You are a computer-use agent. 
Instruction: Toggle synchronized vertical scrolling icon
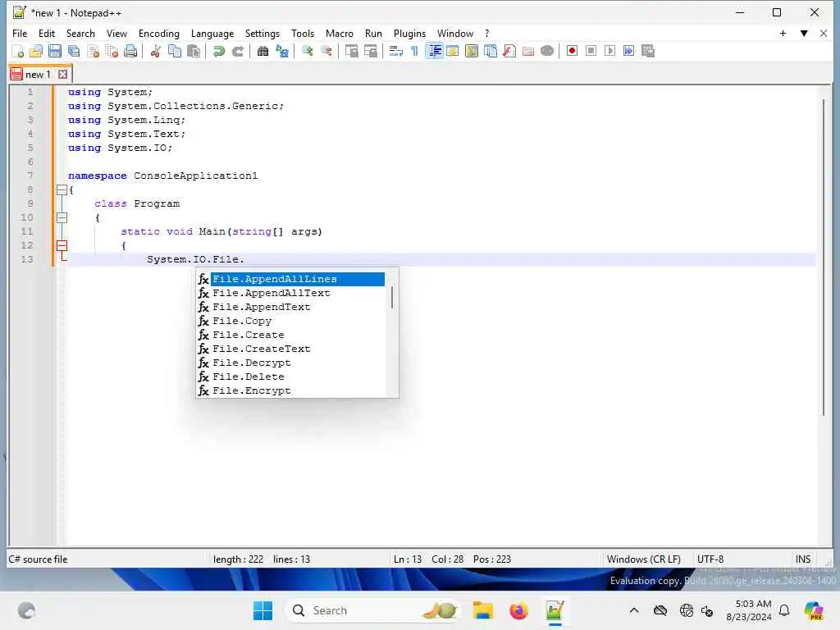pos(351,51)
